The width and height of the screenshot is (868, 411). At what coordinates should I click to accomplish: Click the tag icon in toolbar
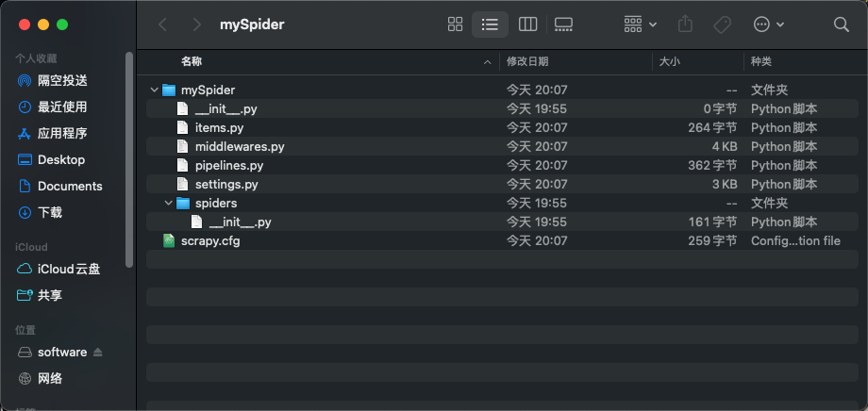[x=722, y=25]
